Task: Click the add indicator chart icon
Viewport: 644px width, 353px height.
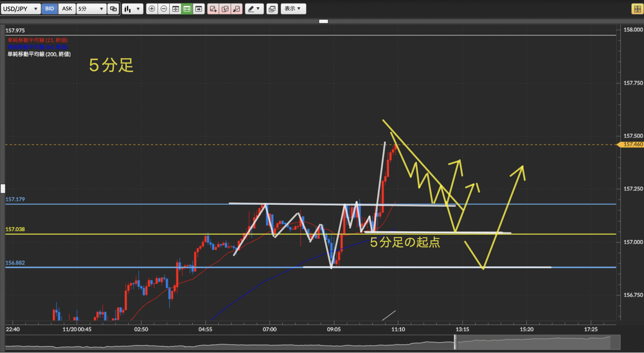Action: click(213, 9)
